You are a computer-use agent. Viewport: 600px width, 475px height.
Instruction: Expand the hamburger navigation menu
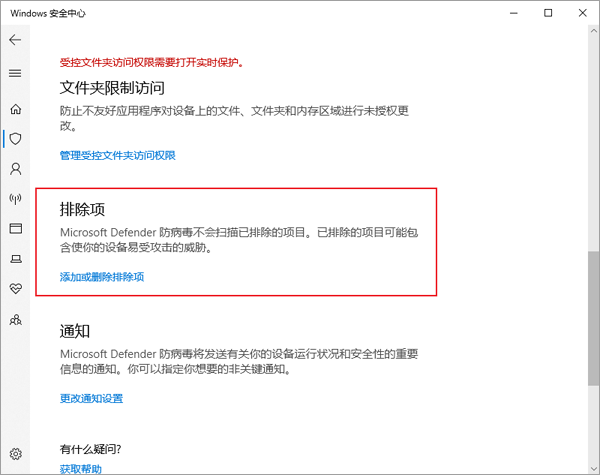15,73
